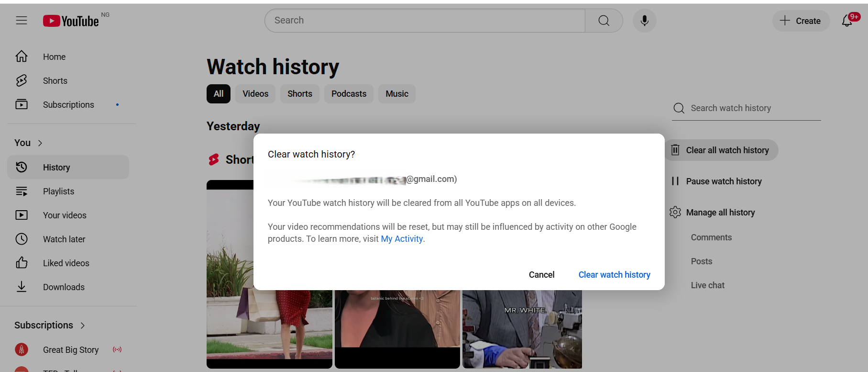
Task: Click Great Big Story channel avatar
Action: (22, 349)
